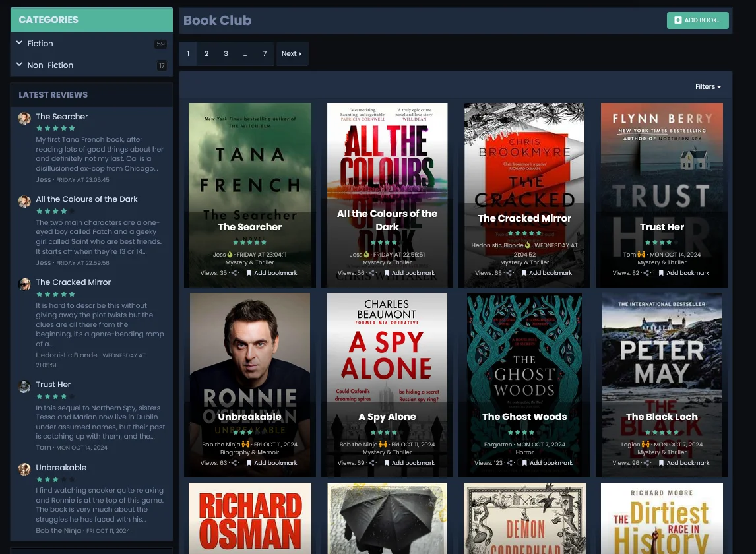Click Jess avatar beside The Searcher review
The width and height of the screenshot is (756, 554).
(x=24, y=118)
